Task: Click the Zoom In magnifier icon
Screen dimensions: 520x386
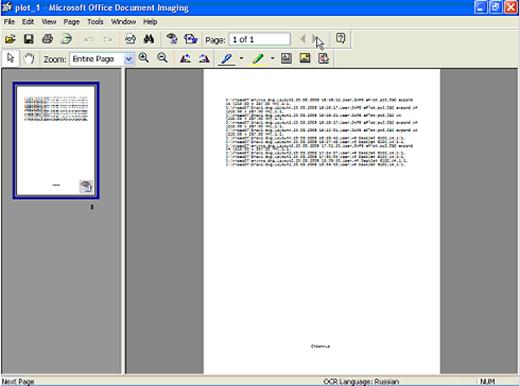Action: point(144,58)
